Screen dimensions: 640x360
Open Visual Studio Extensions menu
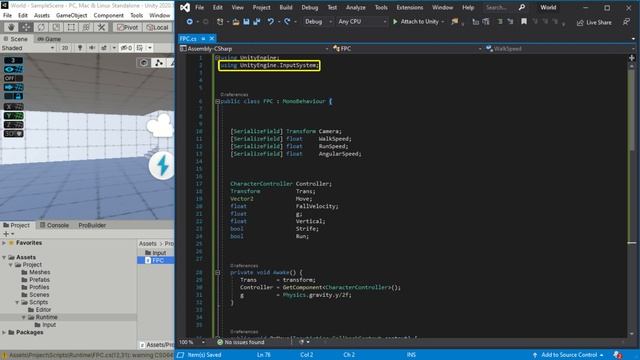click(409, 7)
